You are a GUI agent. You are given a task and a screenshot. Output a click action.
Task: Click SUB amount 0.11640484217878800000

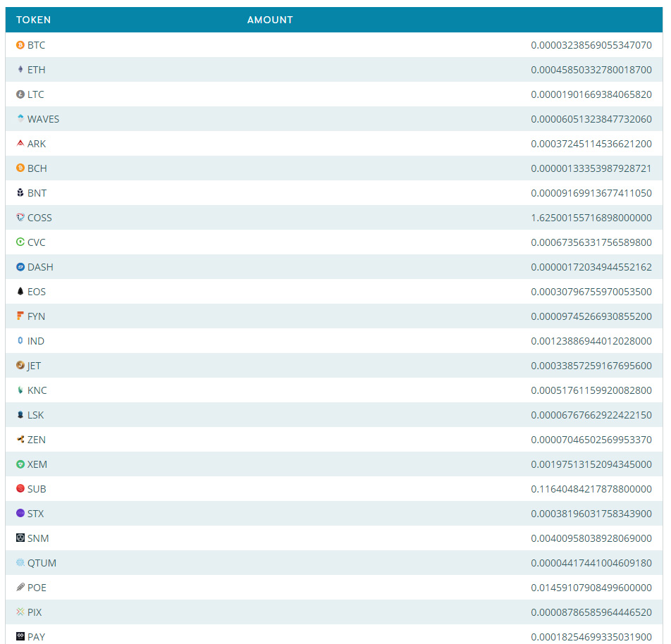click(x=591, y=489)
